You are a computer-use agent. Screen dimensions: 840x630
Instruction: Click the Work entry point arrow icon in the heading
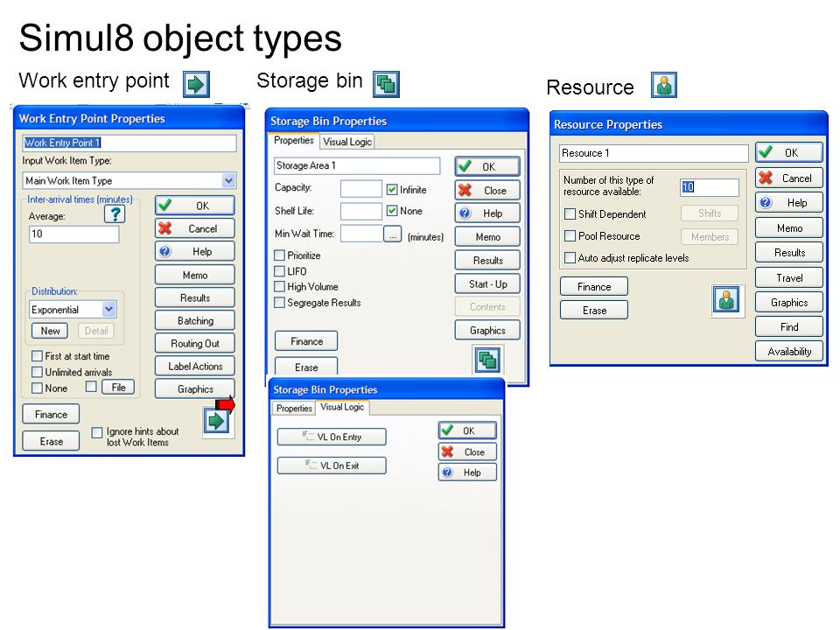coord(196,84)
